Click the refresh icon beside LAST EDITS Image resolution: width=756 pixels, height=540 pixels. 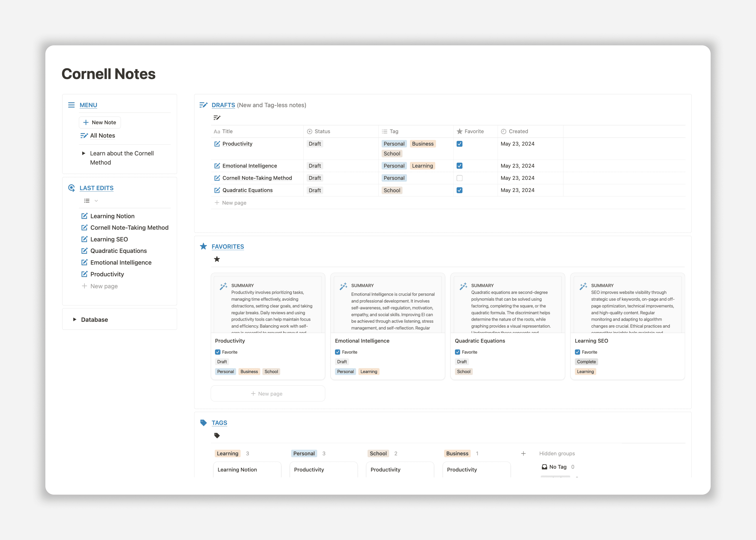(71, 188)
